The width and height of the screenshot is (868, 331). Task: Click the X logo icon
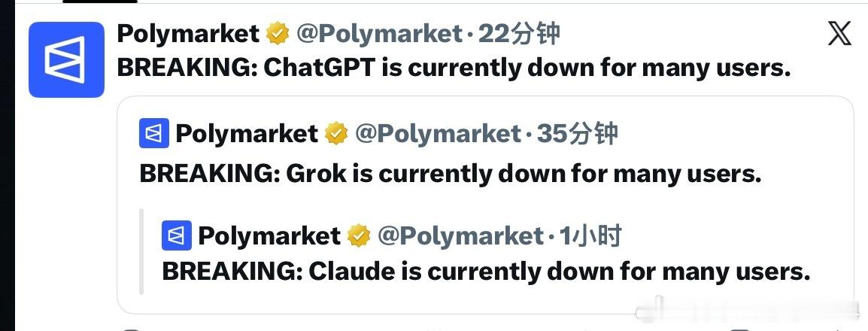click(839, 35)
